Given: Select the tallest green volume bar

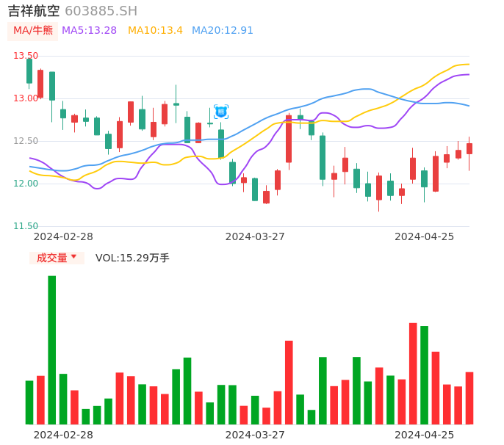Looking at the screenshot, I should 51,350.
